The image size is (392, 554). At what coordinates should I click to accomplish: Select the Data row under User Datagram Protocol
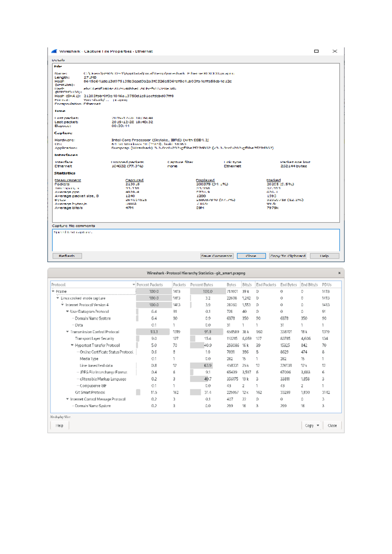coord(196,325)
